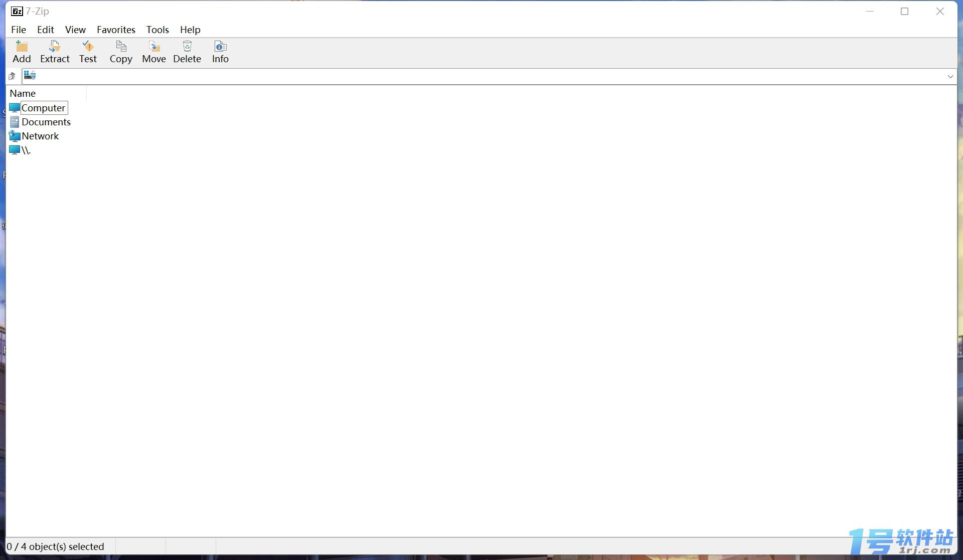Select the Computer tree item
This screenshot has width=963, height=560.
coord(43,107)
